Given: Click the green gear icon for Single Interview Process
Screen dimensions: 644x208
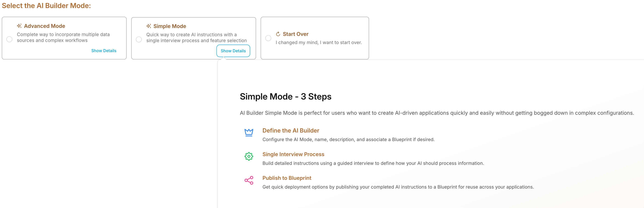Looking at the screenshot, I should pyautogui.click(x=249, y=156).
